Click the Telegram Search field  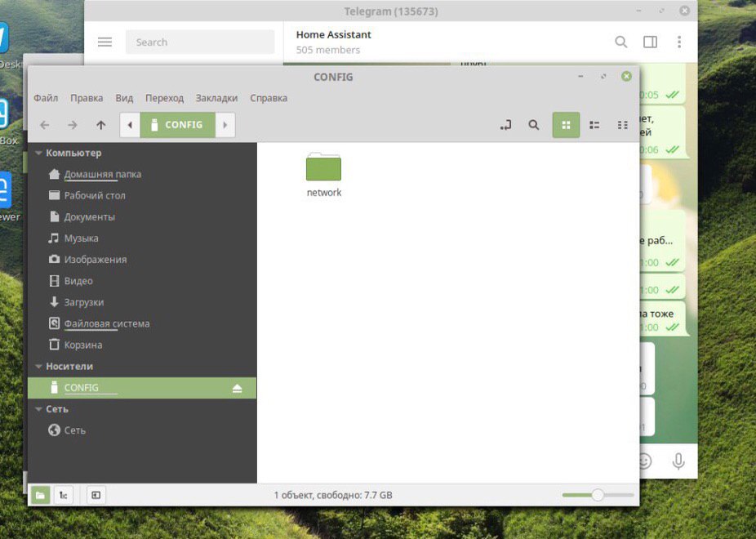coord(200,42)
